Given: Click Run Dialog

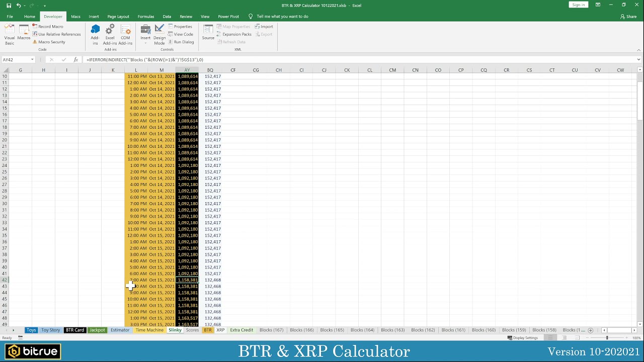Looking at the screenshot, I should (x=181, y=42).
